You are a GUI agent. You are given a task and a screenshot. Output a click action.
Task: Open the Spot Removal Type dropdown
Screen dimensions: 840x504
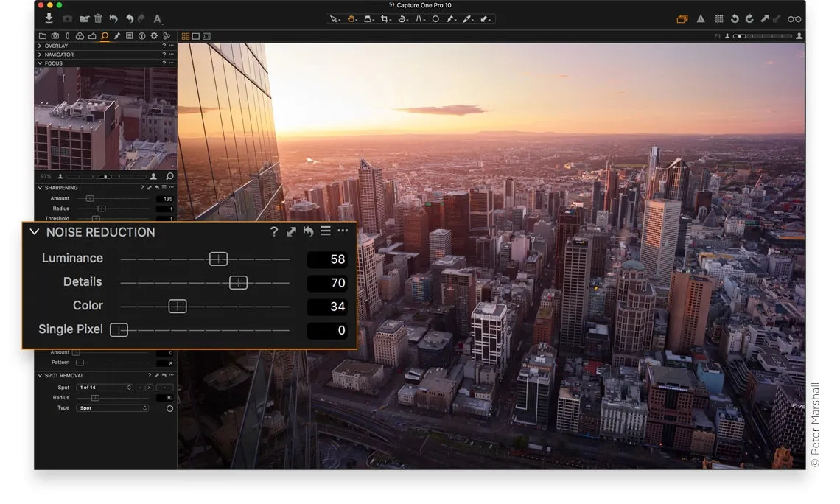point(113,408)
